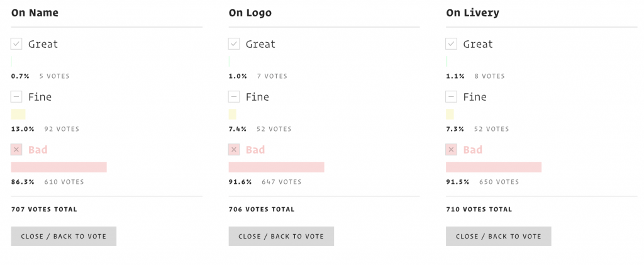Screen dimensions: 644x265
Task: Click the pink Bad bar in On Name
Action: click(58, 167)
